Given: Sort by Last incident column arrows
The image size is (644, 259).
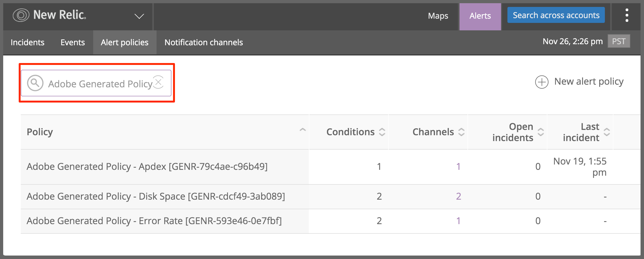Looking at the screenshot, I should pos(607,132).
